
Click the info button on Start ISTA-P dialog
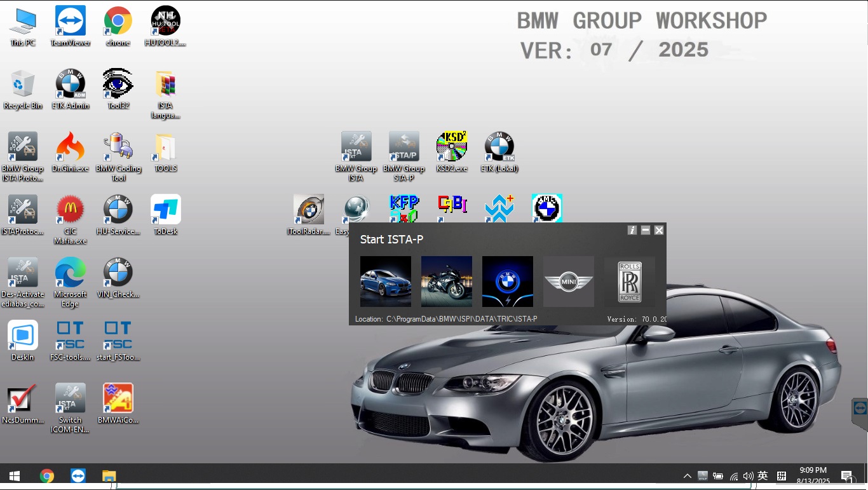tap(632, 230)
